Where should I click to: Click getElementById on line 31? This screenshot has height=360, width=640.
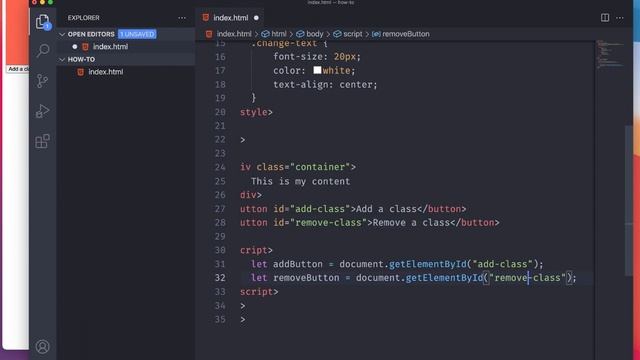pyautogui.click(x=428, y=264)
